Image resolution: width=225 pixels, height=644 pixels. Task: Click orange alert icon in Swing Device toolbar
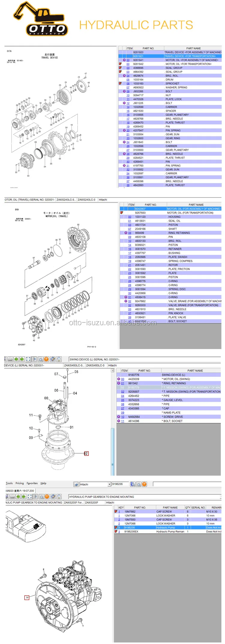pos(46,359)
